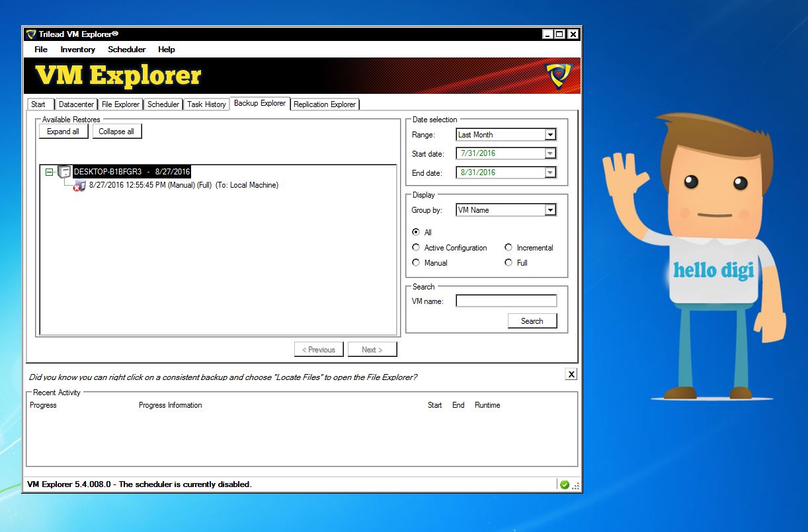Select the All radio button
Image resolution: width=808 pixels, height=532 pixels.
point(416,232)
